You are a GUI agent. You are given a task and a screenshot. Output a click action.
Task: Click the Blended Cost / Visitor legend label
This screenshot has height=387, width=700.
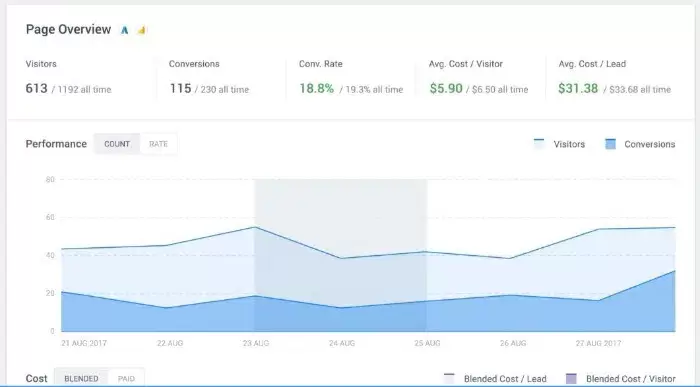(x=630, y=379)
